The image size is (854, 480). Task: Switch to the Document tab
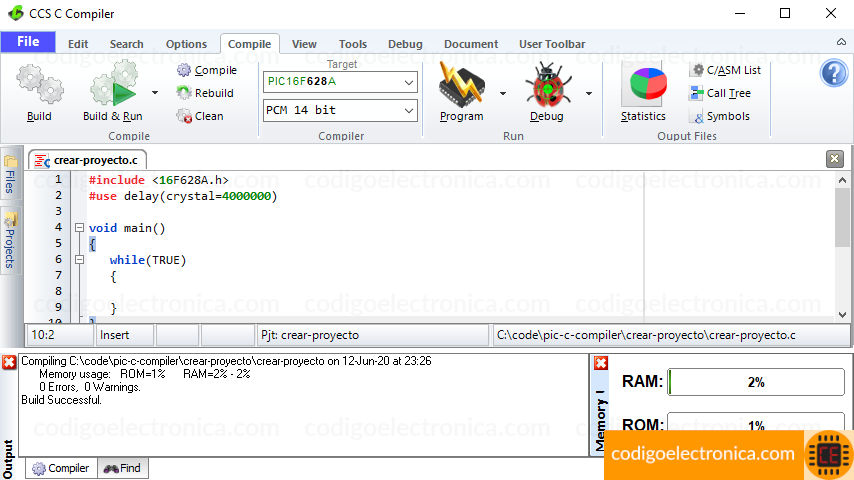click(471, 44)
